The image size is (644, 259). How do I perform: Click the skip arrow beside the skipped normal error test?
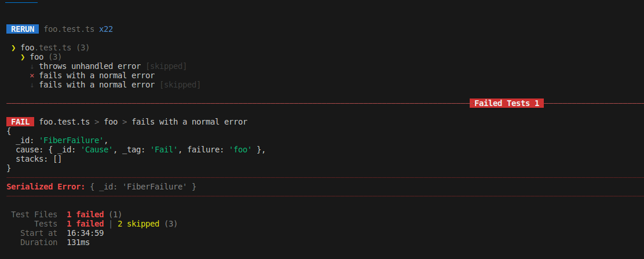(32, 85)
